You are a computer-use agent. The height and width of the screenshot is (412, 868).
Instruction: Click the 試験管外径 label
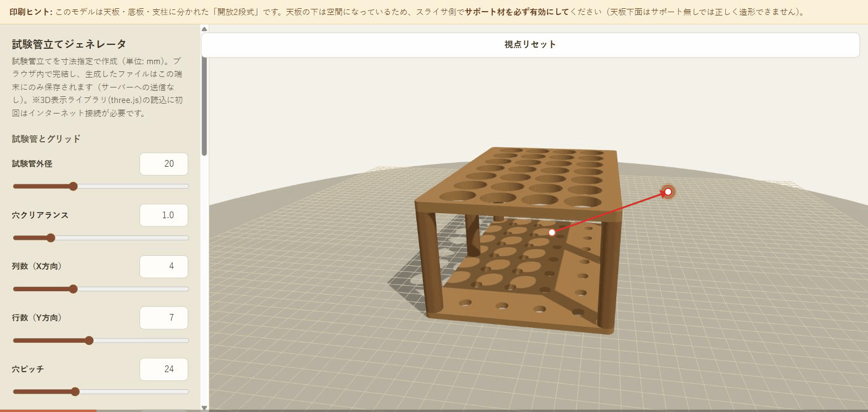(x=32, y=164)
